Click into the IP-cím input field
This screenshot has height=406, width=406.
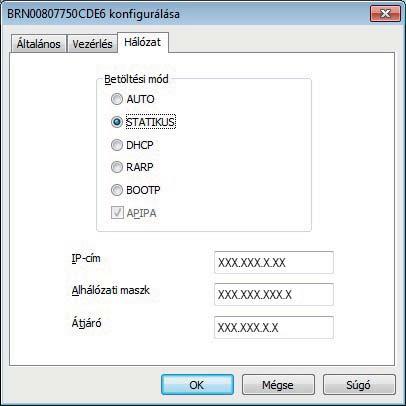point(274,263)
